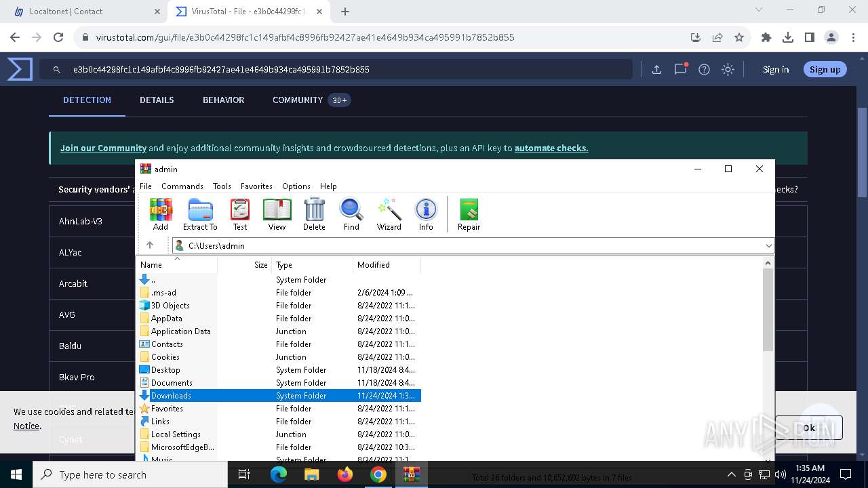Click the Chrome address bar URL
Image resolution: width=868 pixels, height=488 pixels.
304,37
